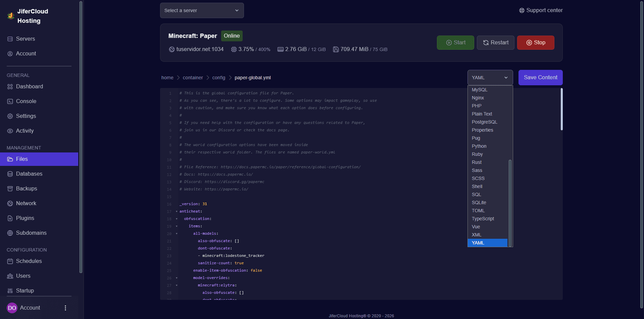Choose Rust from the language list

click(488, 162)
